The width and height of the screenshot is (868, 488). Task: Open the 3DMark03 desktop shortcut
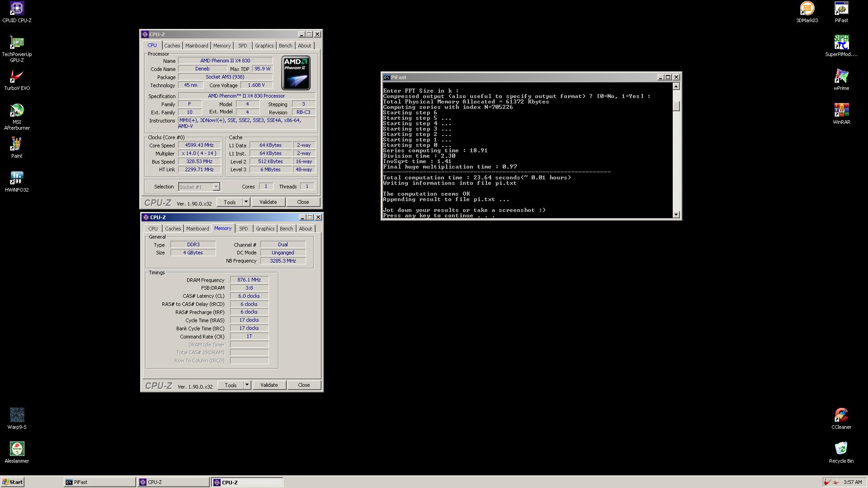(x=807, y=12)
